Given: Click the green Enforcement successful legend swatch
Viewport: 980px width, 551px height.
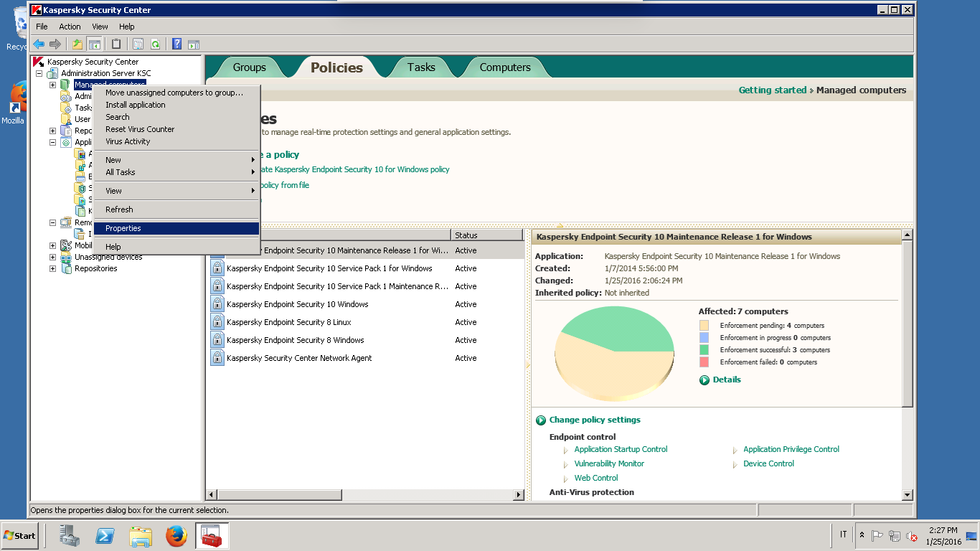Looking at the screenshot, I should click(x=704, y=350).
